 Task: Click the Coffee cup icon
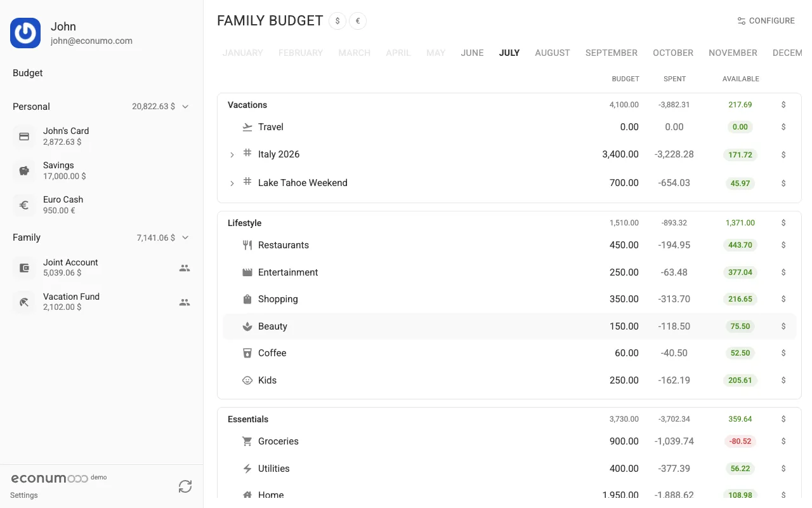pyautogui.click(x=247, y=353)
